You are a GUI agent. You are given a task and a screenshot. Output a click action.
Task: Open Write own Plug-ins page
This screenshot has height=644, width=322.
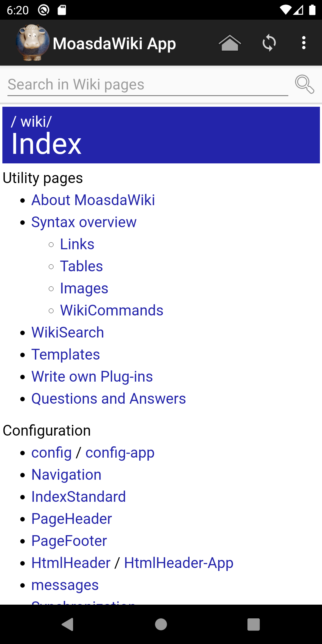[x=92, y=377]
